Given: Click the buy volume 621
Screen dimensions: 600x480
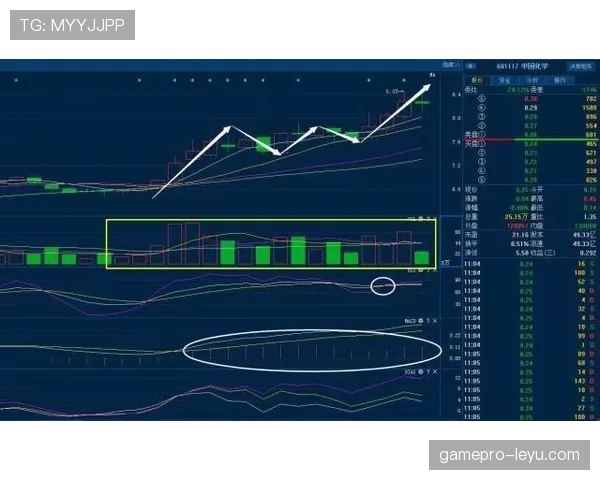Looking at the screenshot, I should (x=591, y=153).
